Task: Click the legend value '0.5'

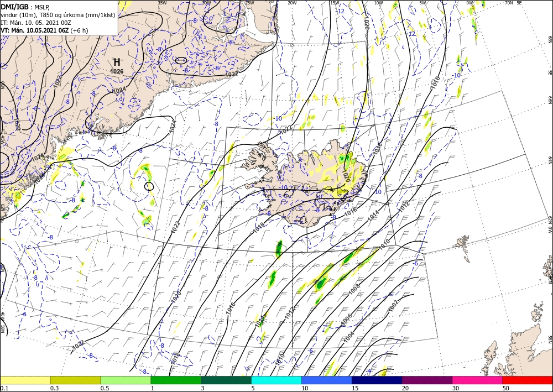Action: pyautogui.click(x=105, y=388)
